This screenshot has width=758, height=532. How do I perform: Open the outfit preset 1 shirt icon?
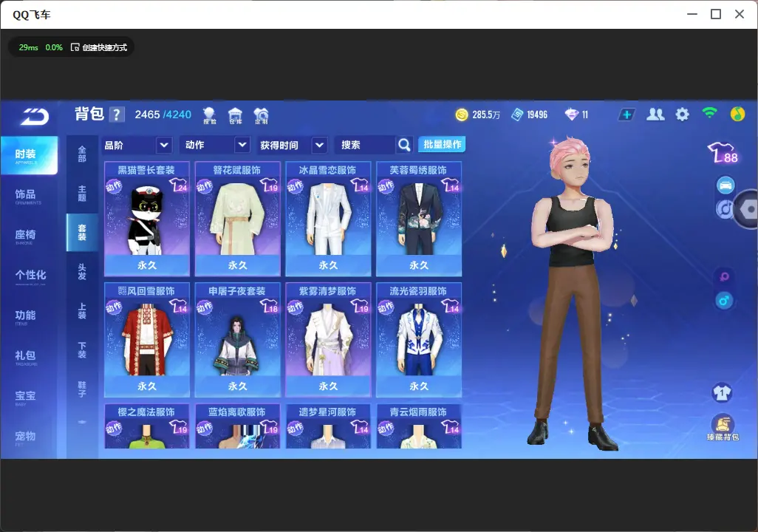click(722, 392)
